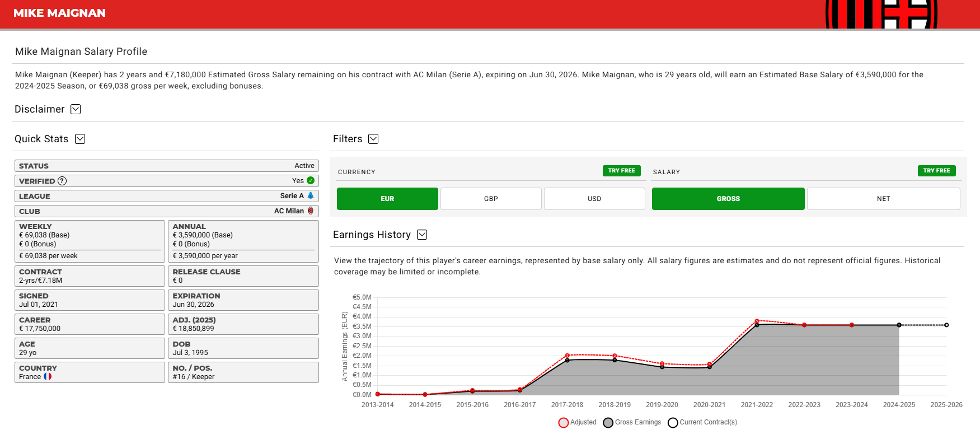Click the 2022-2023 season axis label

click(804, 405)
